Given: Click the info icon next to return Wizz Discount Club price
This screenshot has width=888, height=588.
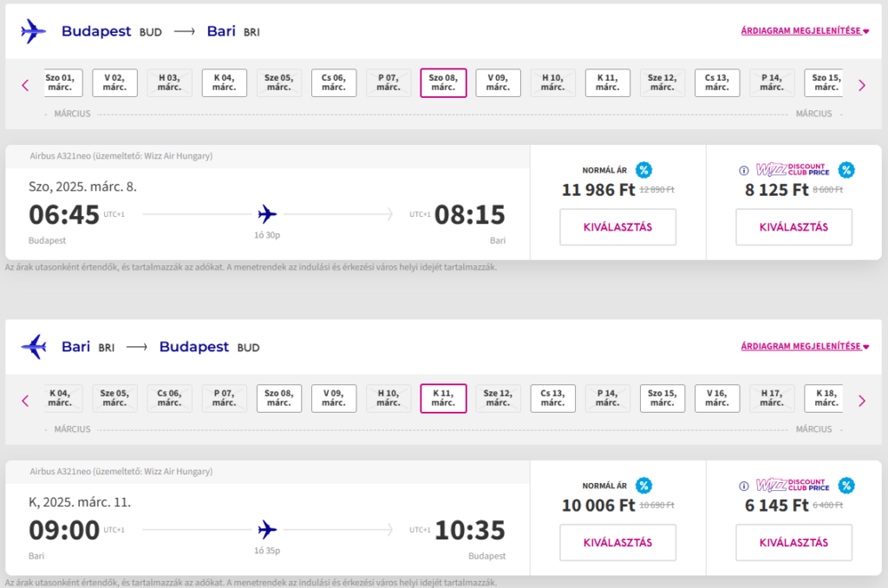Looking at the screenshot, I should click(x=743, y=486).
